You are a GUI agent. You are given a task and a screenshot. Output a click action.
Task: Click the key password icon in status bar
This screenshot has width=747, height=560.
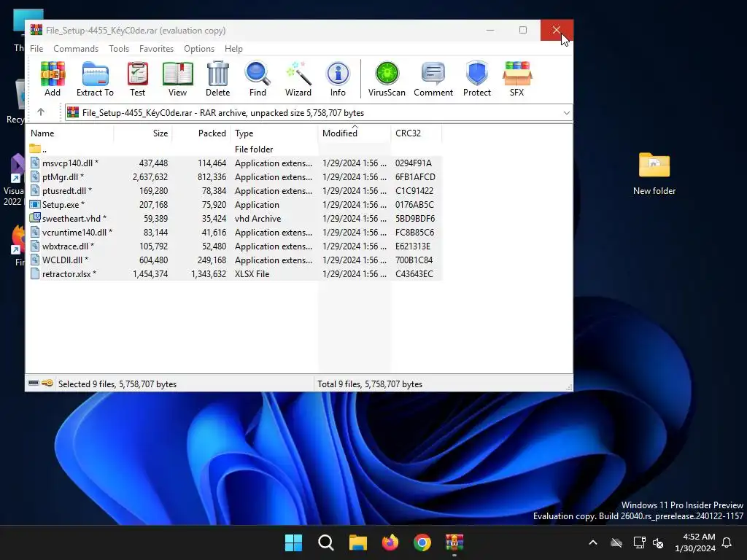47,383
